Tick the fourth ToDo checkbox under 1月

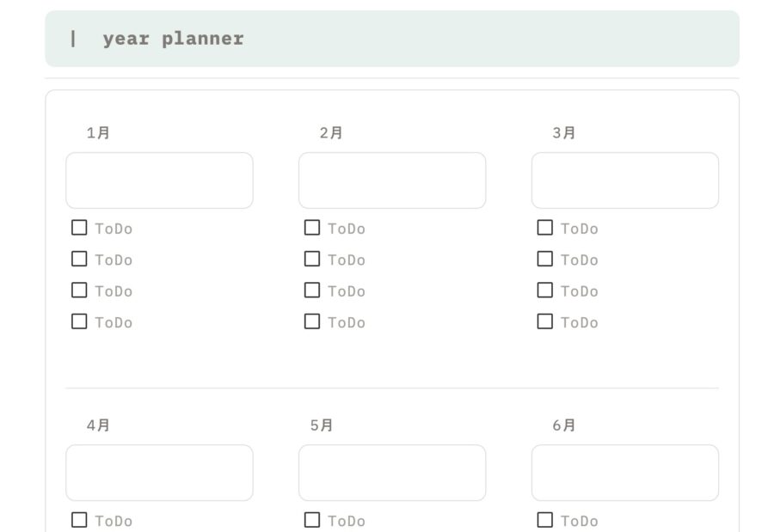tap(79, 321)
